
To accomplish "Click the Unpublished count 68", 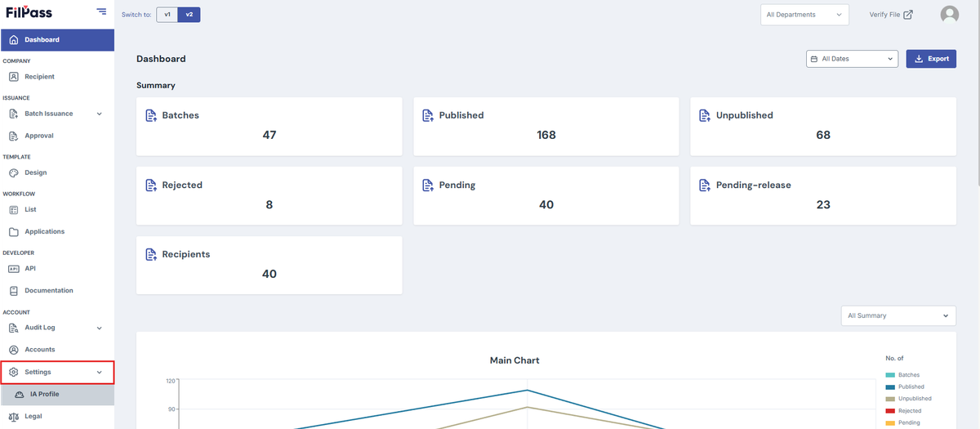I will tap(823, 135).
